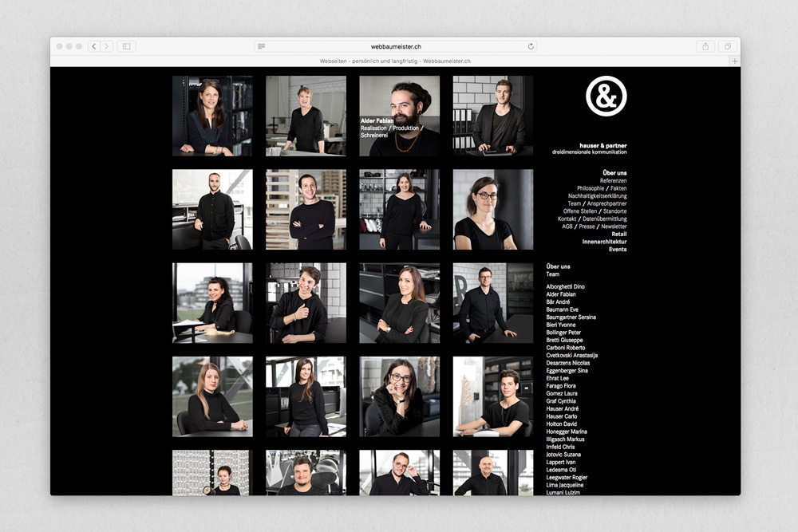Click the Alder Fabian portrait thumbnail
798x532 pixels.
click(399, 116)
